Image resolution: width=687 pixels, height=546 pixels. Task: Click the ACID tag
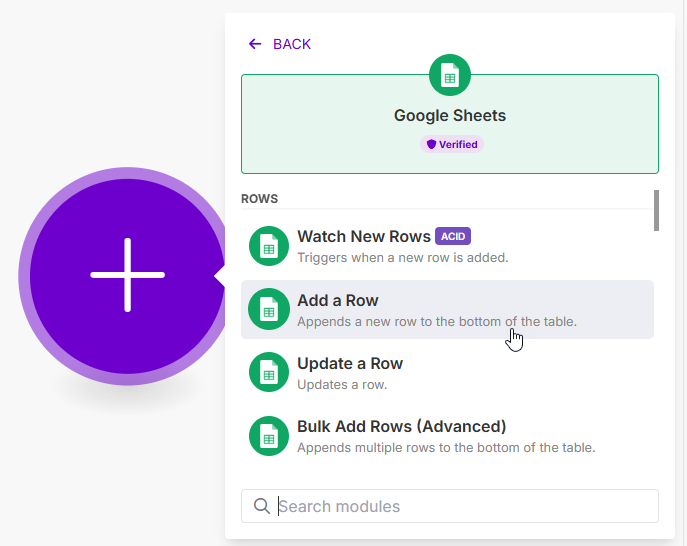point(453,237)
